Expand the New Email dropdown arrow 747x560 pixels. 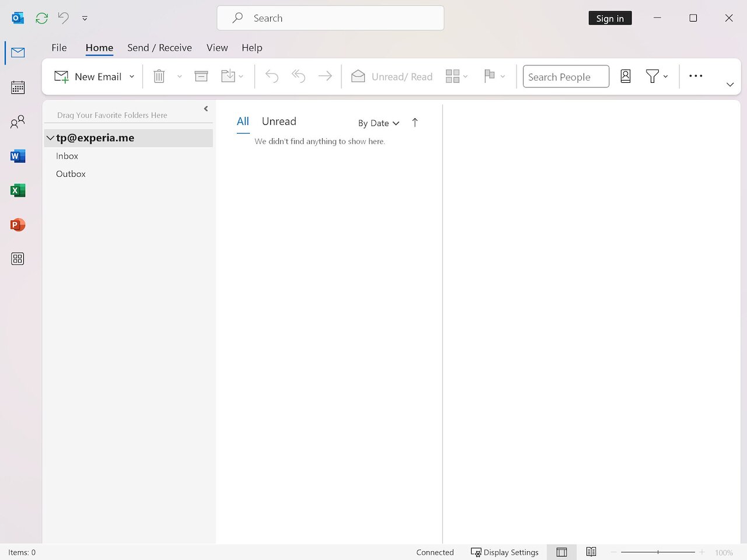(132, 76)
